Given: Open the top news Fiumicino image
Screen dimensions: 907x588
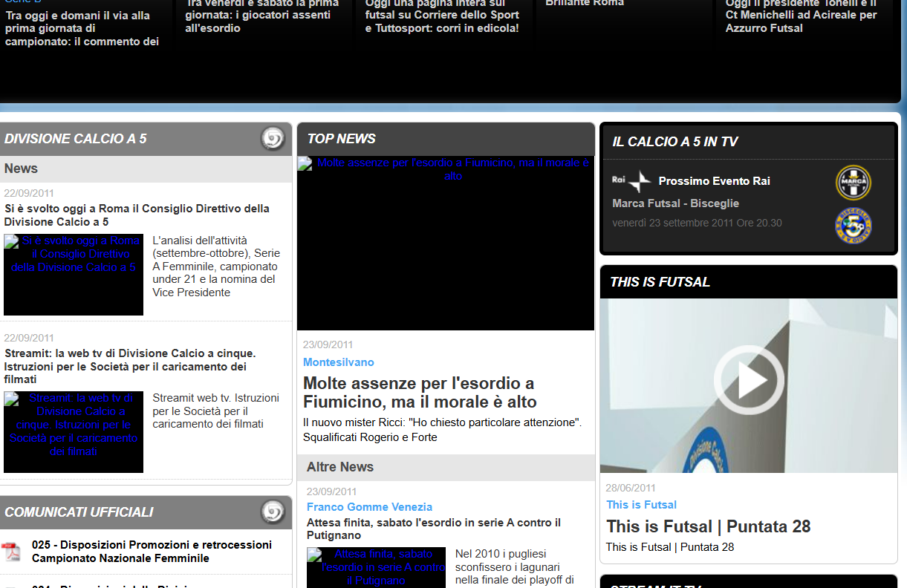Looking at the screenshot, I should point(446,243).
